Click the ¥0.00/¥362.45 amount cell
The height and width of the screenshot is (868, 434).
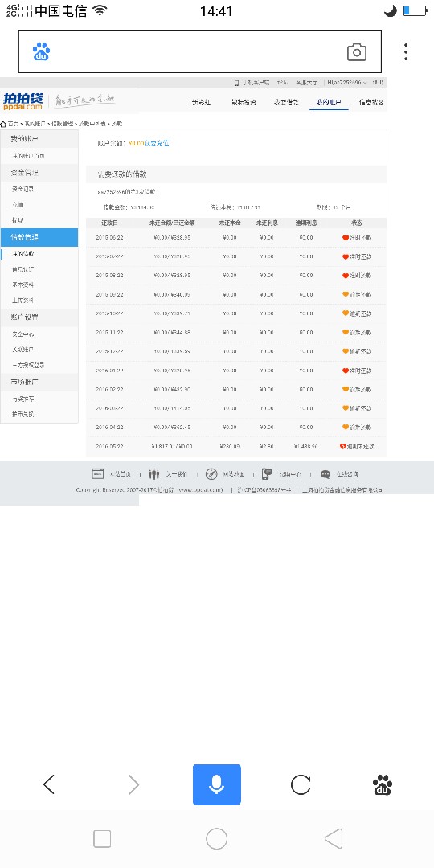(172, 427)
